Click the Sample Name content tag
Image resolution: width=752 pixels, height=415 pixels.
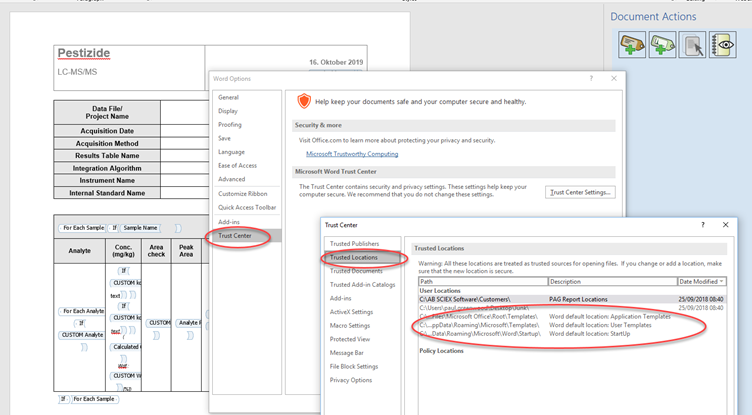click(x=140, y=228)
